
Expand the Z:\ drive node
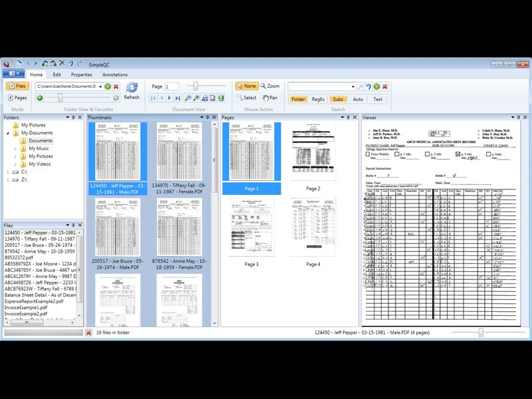pyautogui.click(x=8, y=180)
